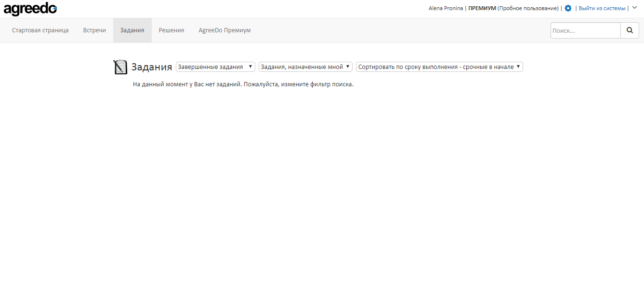Open the Завершенные задания filter dropdown

click(215, 67)
